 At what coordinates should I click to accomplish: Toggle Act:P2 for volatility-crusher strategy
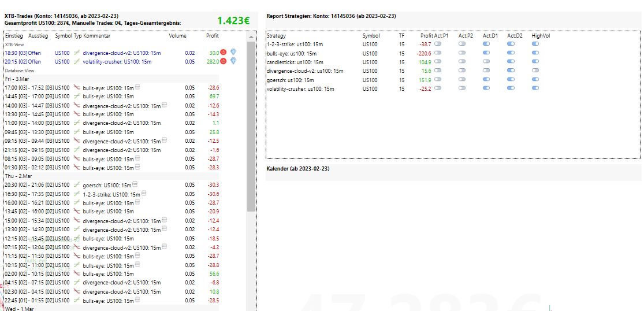463,88
